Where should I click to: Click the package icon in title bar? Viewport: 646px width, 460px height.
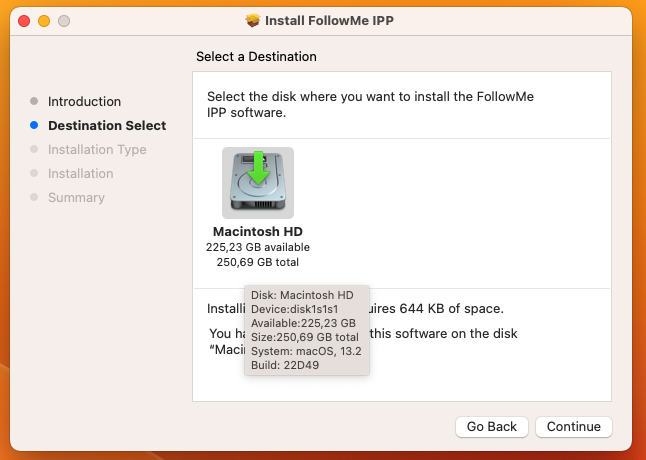pyautogui.click(x=253, y=21)
